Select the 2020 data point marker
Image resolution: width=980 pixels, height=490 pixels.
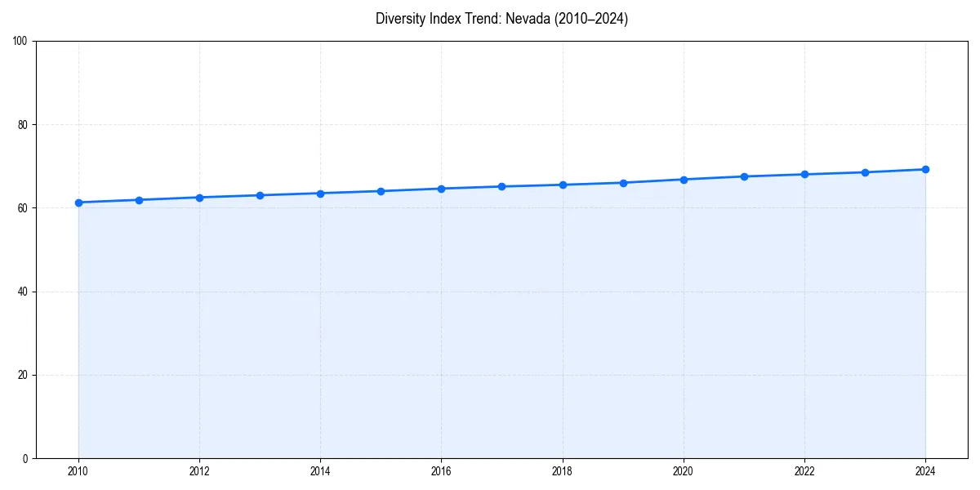[x=684, y=178]
